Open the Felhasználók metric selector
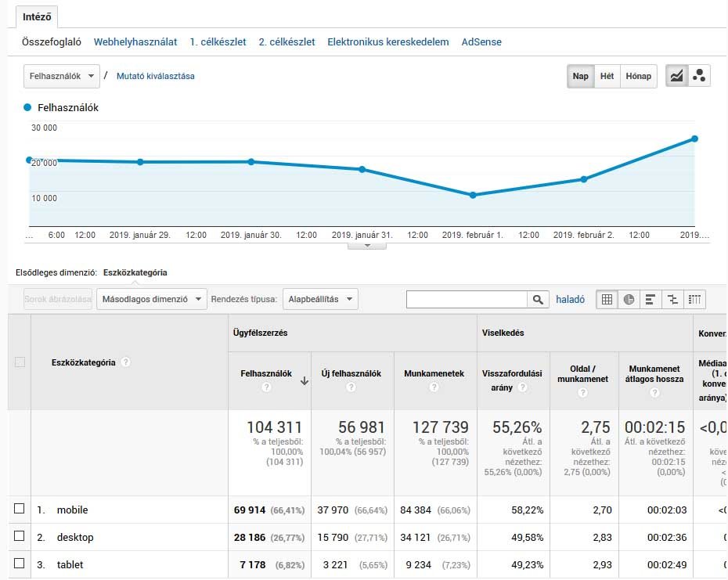Image resolution: width=728 pixels, height=580 pixels. 61,76
